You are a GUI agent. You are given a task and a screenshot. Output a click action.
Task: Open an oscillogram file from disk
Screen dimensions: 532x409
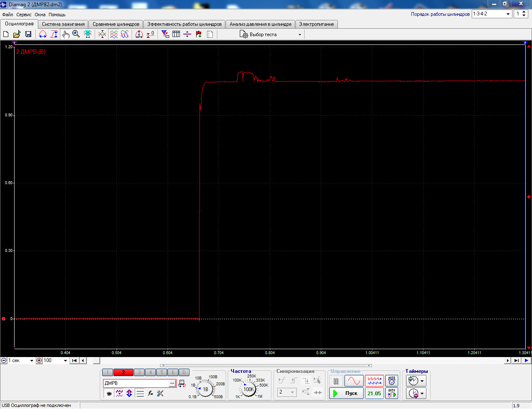click(17, 34)
